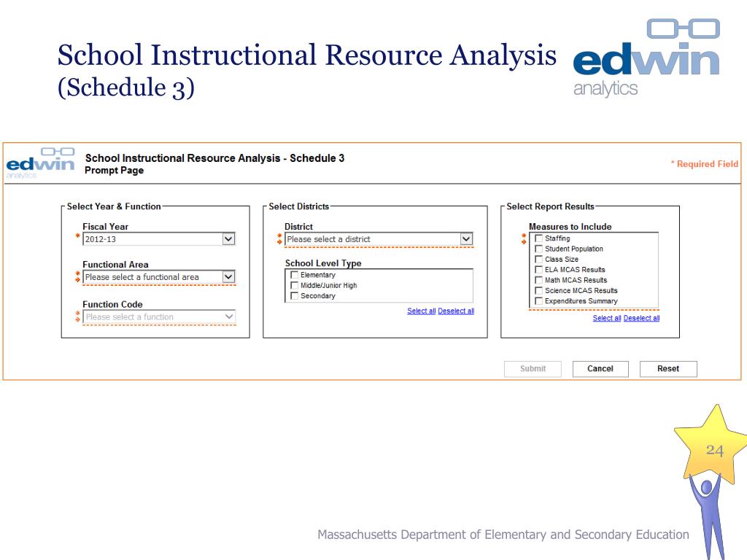Click Deselect all under Measures to Include
This screenshot has height=560, width=747.
click(641, 318)
